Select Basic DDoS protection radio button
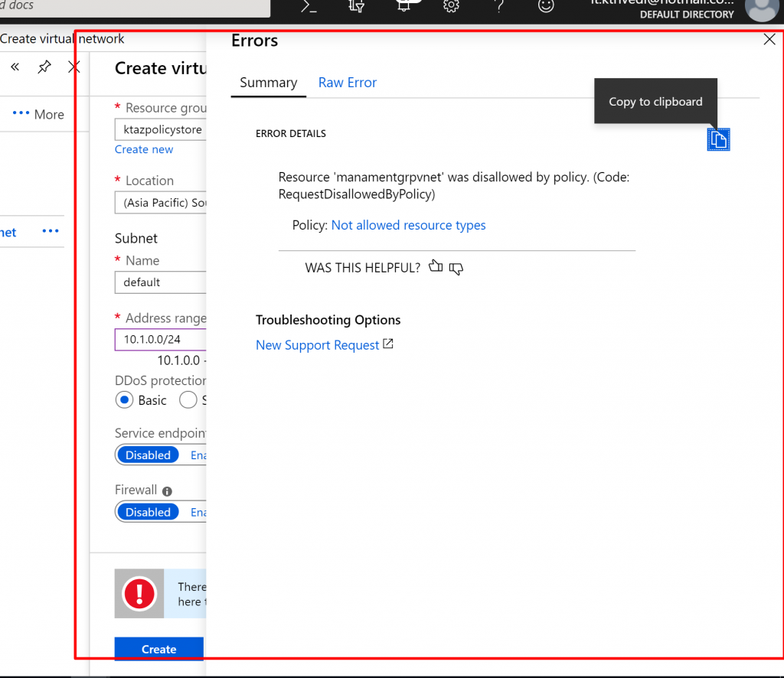784x678 pixels. [x=124, y=400]
